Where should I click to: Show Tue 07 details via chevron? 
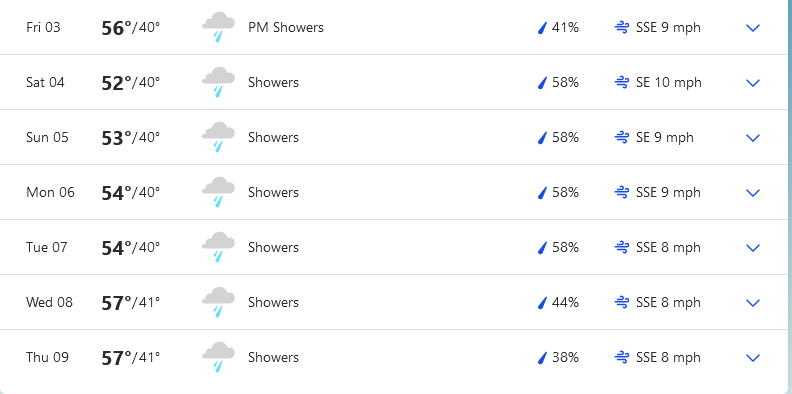click(753, 248)
